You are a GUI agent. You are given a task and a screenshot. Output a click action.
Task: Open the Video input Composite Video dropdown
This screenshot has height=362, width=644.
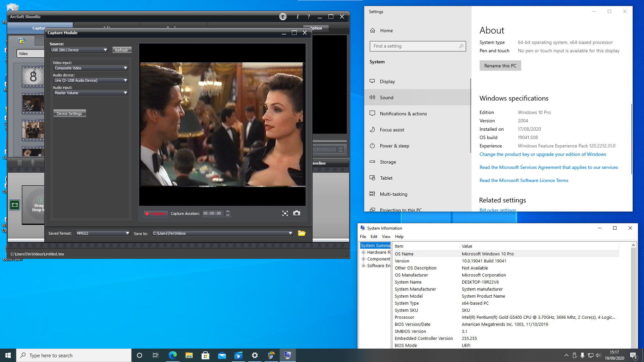91,68
